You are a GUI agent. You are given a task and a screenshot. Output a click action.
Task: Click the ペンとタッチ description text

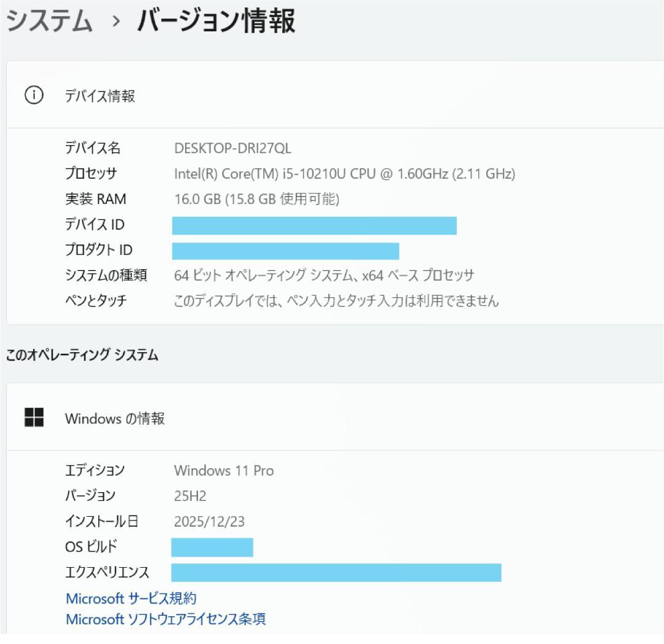(x=335, y=301)
